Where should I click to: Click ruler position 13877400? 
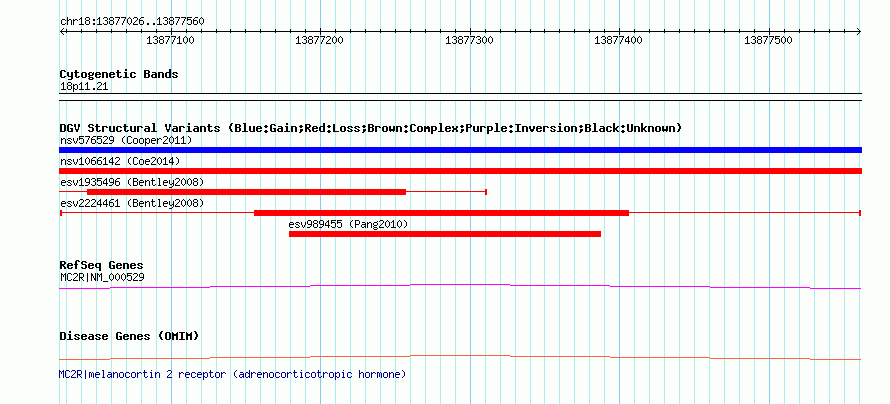pyautogui.click(x=619, y=40)
